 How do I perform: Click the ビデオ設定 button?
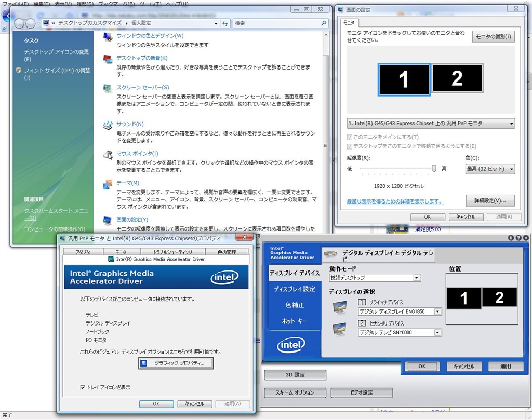point(362,392)
